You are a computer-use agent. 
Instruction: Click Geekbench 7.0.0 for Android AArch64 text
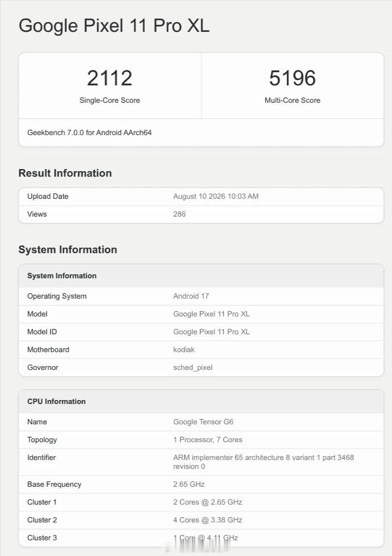90,133
